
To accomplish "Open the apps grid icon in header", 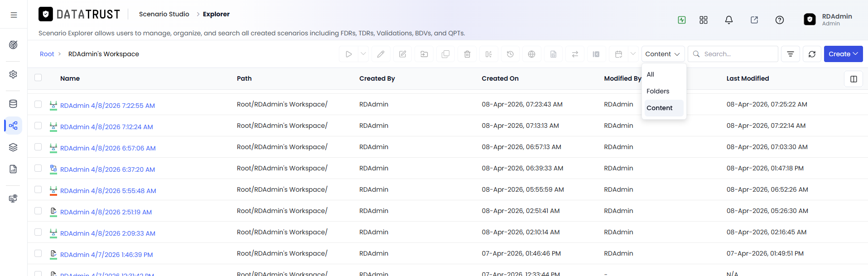I will (x=704, y=20).
